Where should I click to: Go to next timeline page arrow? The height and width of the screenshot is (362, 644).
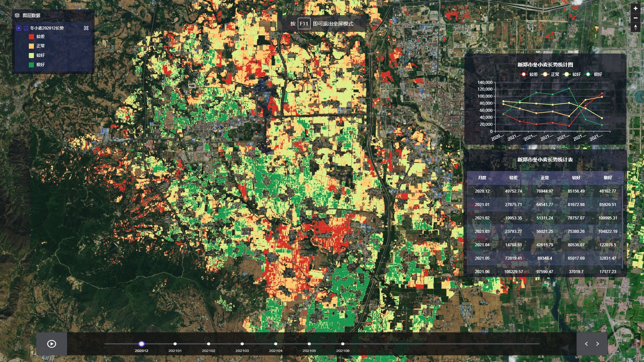(x=597, y=344)
